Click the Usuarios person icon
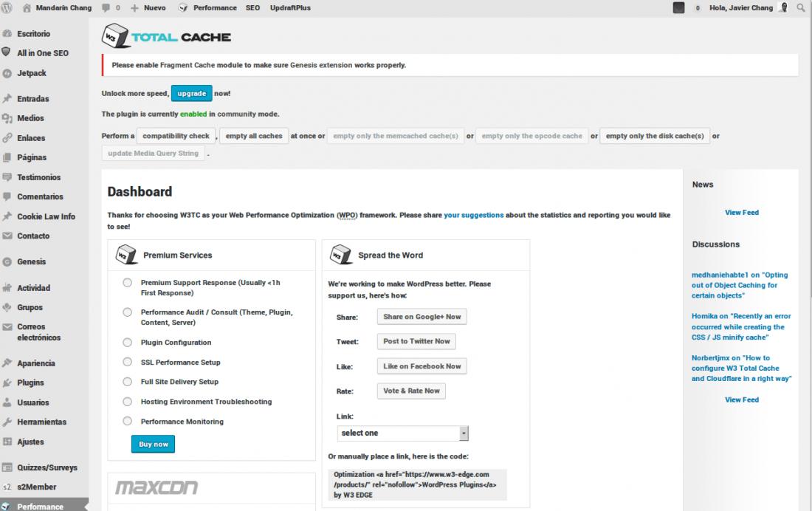812x511 pixels. [7, 402]
